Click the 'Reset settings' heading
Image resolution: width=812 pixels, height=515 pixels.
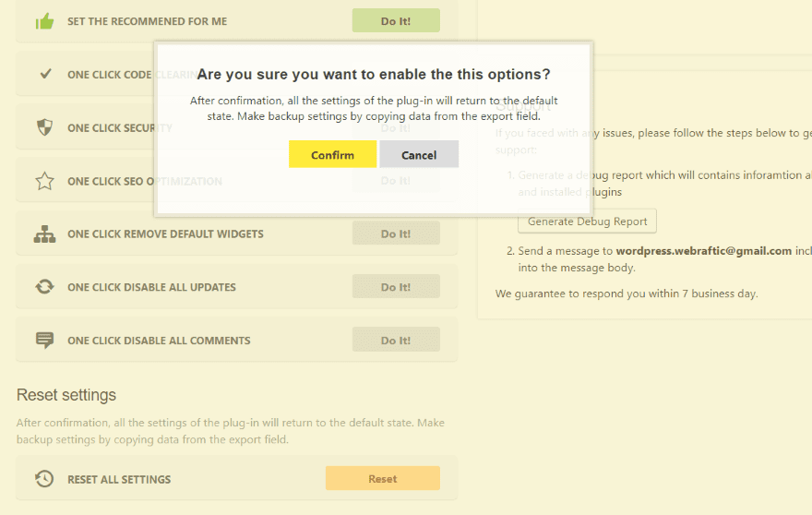tap(66, 395)
